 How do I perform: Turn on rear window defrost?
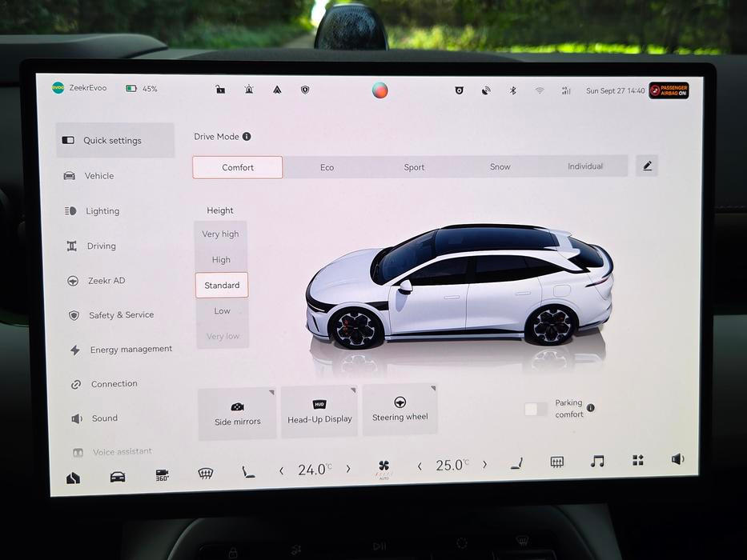(x=557, y=462)
